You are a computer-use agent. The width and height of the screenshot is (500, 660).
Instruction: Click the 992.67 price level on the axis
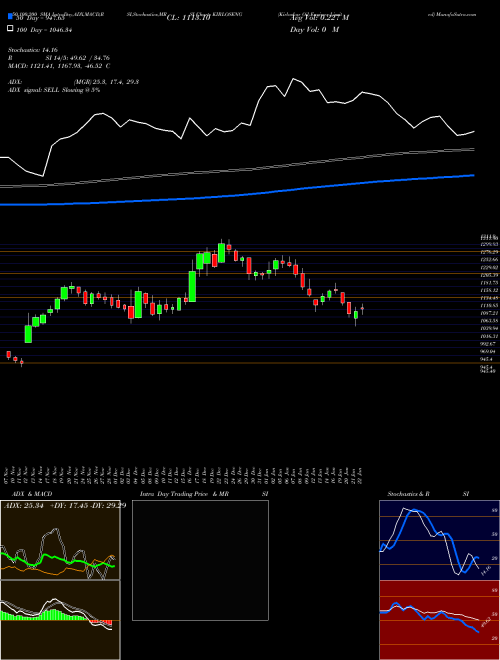[489, 344]
